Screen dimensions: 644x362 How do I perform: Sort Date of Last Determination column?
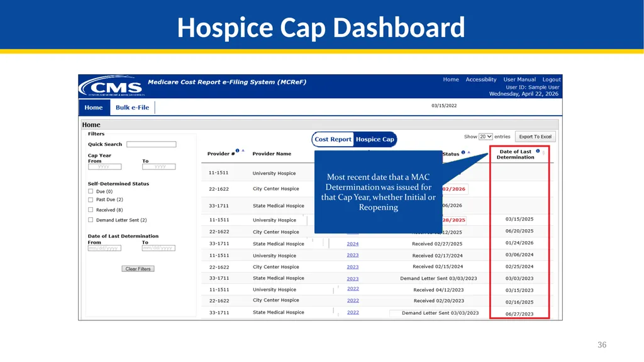point(543,153)
